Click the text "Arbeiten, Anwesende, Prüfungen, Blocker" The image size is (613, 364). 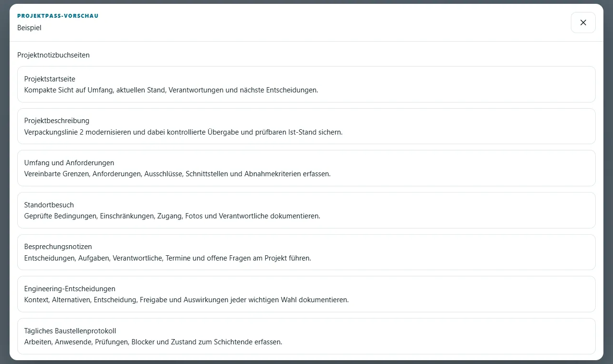pyautogui.click(x=89, y=342)
